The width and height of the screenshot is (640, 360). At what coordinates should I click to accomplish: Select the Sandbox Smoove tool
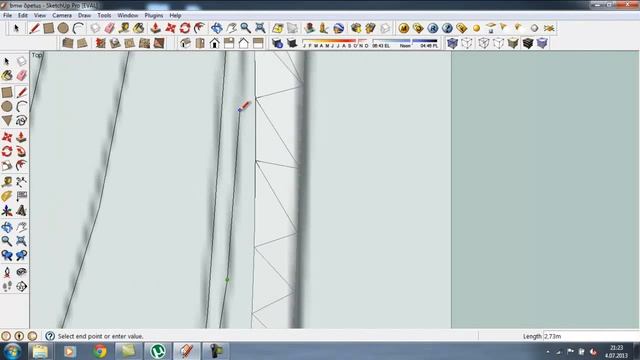point(100,43)
